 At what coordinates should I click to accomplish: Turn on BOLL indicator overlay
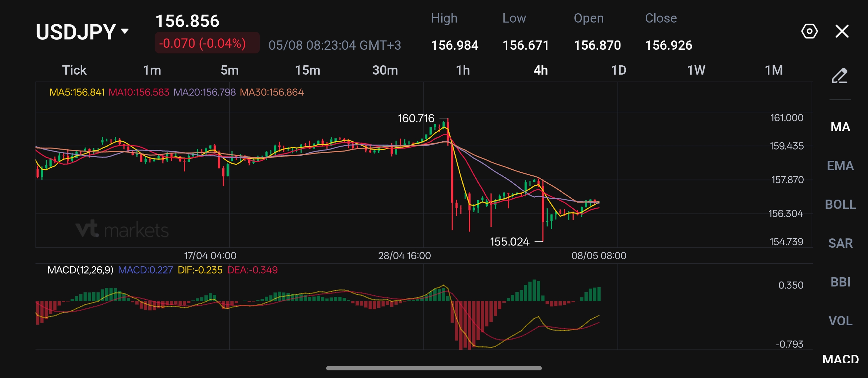[x=840, y=204]
